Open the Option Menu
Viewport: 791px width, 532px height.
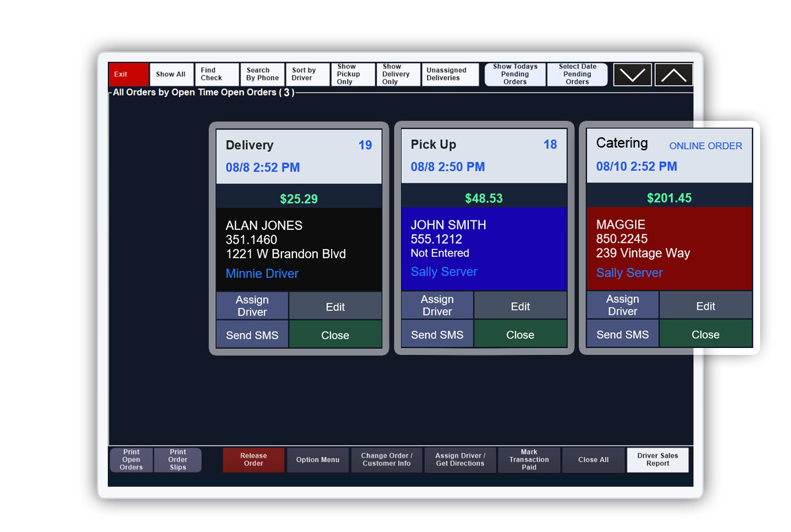pos(317,460)
